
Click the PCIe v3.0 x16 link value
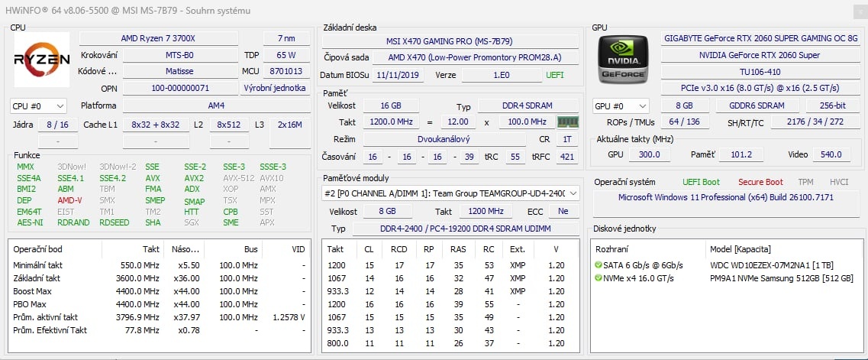click(x=760, y=88)
